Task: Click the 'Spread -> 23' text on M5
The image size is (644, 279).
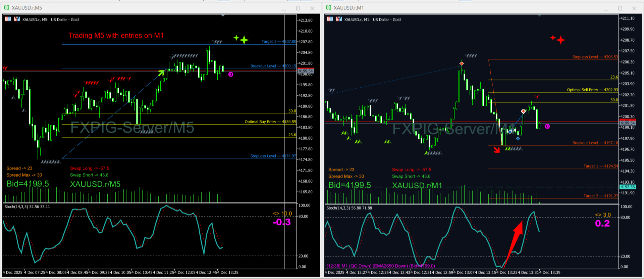Action: click(x=19, y=168)
